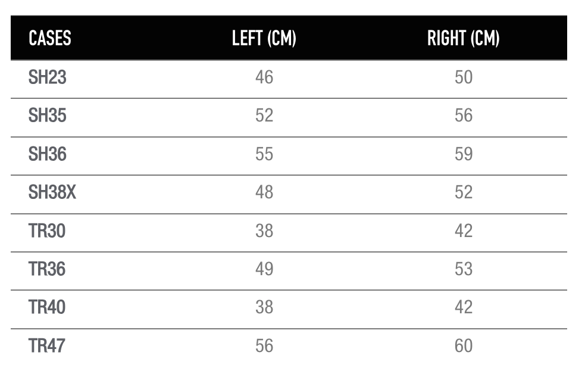Select the SH23 case row label
The image size is (588, 380).
click(47, 77)
